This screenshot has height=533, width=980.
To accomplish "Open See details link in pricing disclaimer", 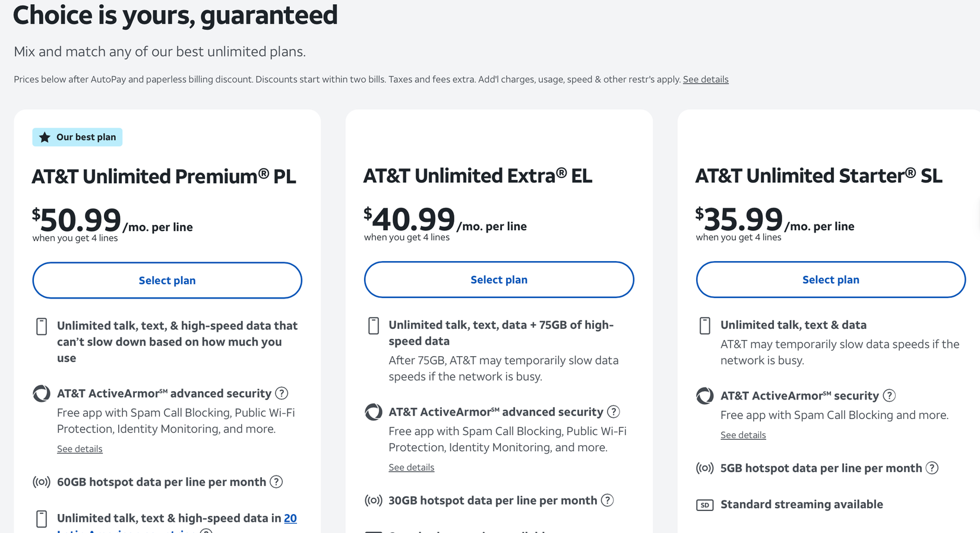I will 706,79.
